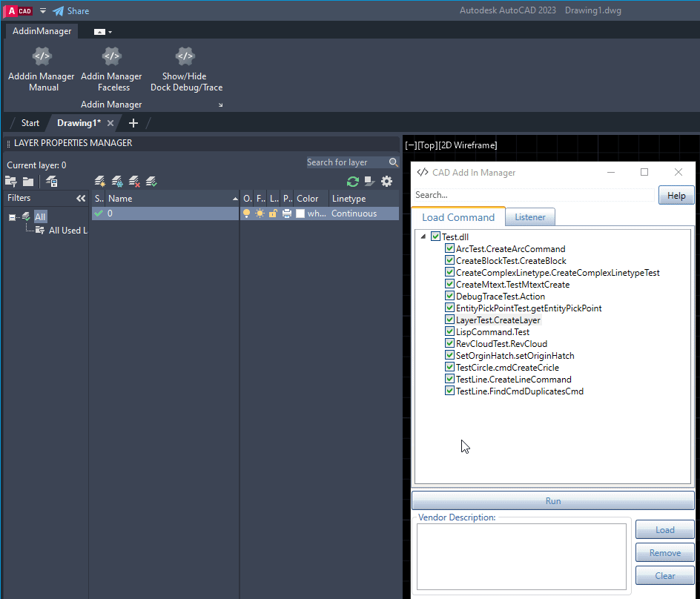Toggle layer 0 lock icon

pyautogui.click(x=273, y=214)
